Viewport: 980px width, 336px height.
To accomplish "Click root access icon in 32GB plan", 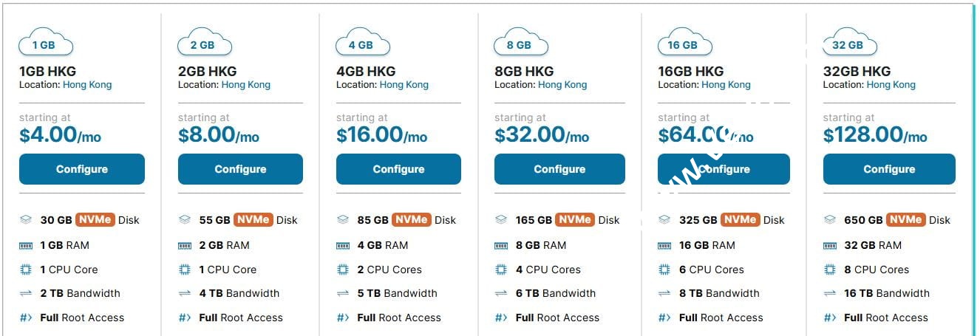I will tap(830, 318).
